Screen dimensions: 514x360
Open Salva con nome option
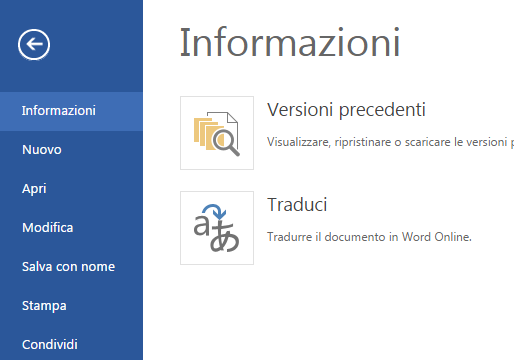click(x=71, y=267)
